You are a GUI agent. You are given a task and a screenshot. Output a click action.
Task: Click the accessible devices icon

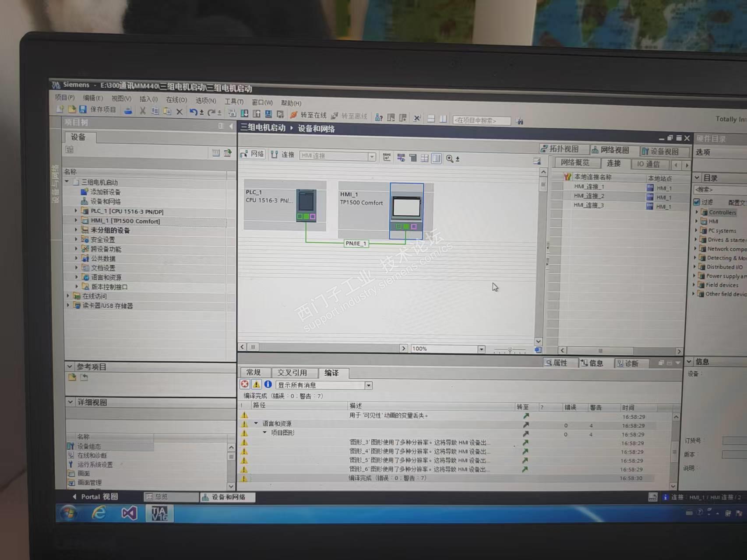coord(379,117)
